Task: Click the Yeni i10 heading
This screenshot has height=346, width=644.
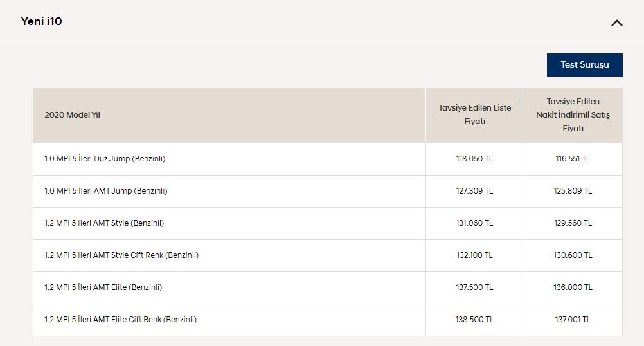Action: pos(42,21)
